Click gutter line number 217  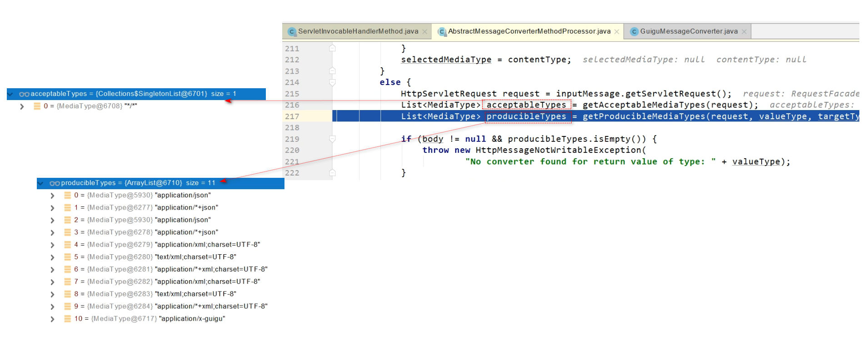(292, 116)
